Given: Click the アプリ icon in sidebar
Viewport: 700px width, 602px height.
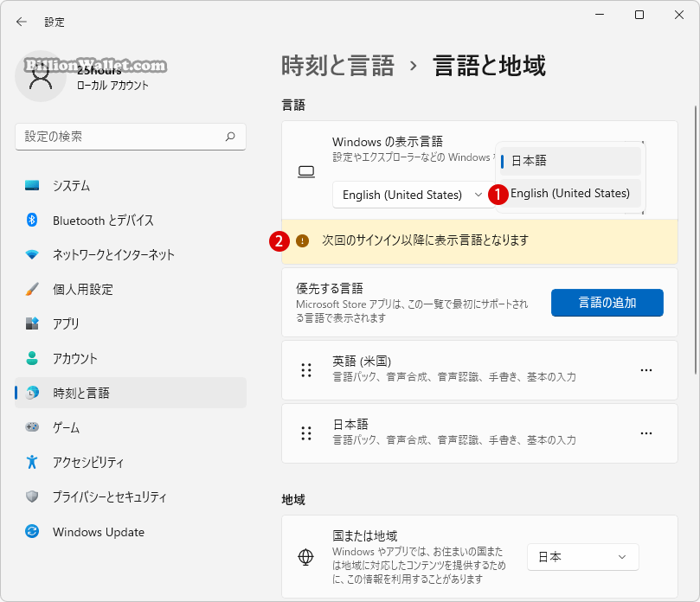Looking at the screenshot, I should click(x=32, y=323).
